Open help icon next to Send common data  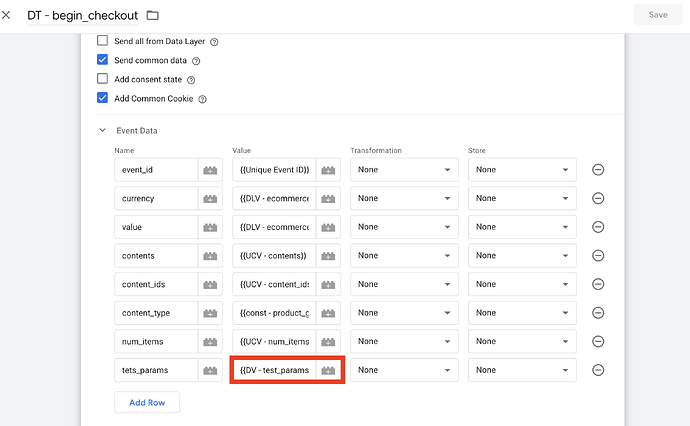(x=196, y=61)
